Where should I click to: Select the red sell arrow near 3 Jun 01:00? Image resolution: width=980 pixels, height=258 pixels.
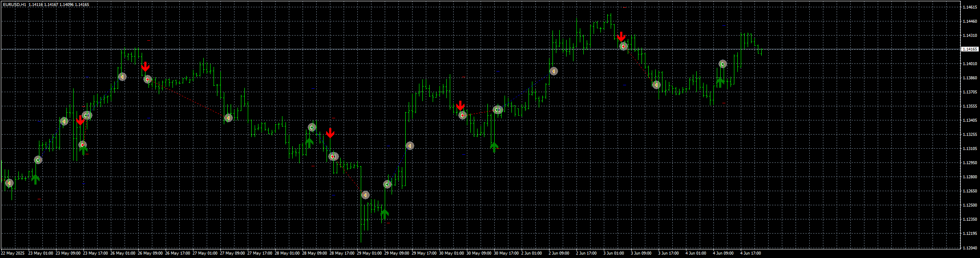pyautogui.click(x=621, y=37)
